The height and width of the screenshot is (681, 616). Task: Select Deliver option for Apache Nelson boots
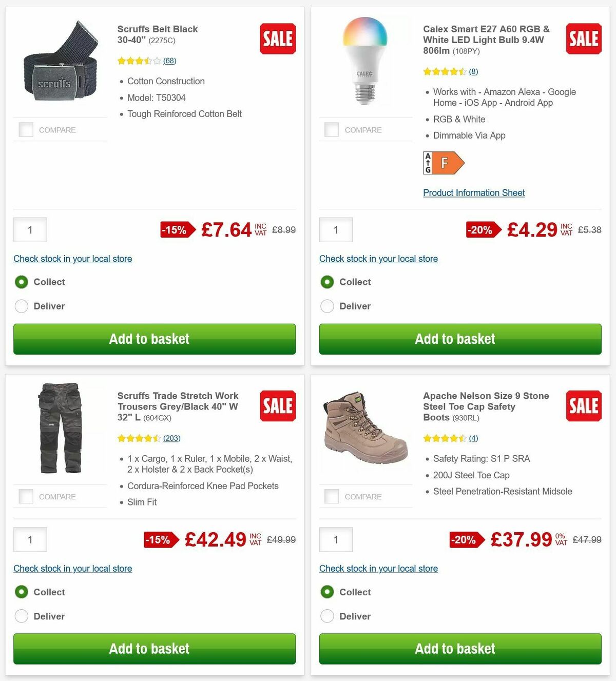(327, 616)
